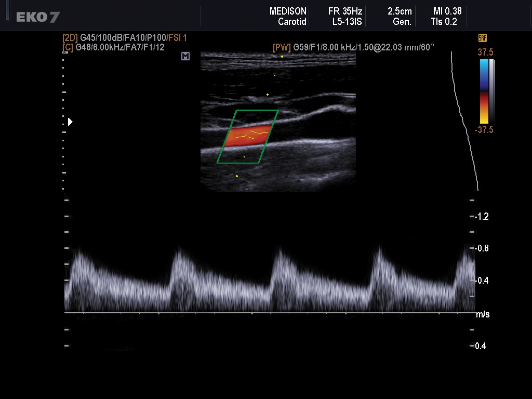
Task: Click the 0.4 scale label below baseline
Action: [x=480, y=345]
